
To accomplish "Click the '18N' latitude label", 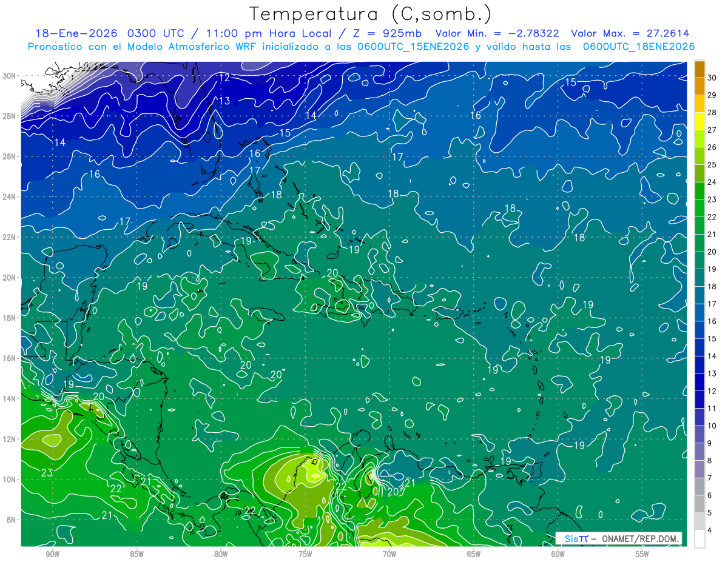I will pos(10,318).
